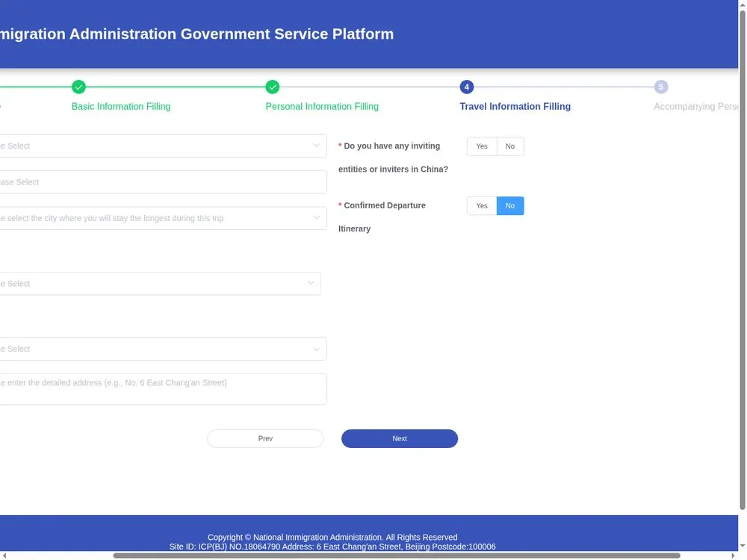Open the Basic Information Filling step
Screen dimensions: 747x560
pyautogui.click(x=121, y=107)
